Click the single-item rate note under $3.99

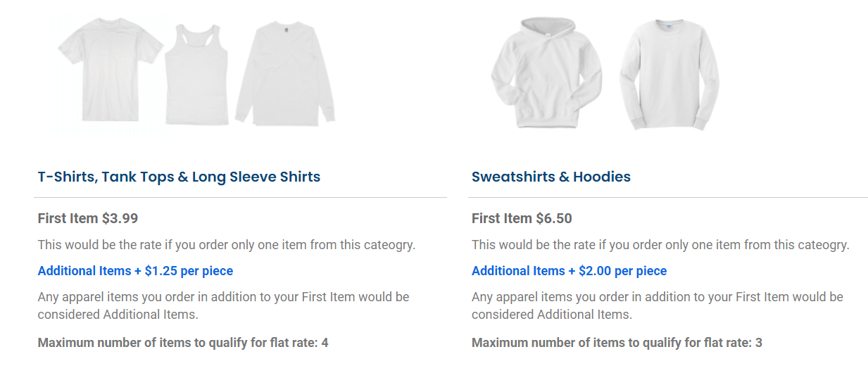226,245
